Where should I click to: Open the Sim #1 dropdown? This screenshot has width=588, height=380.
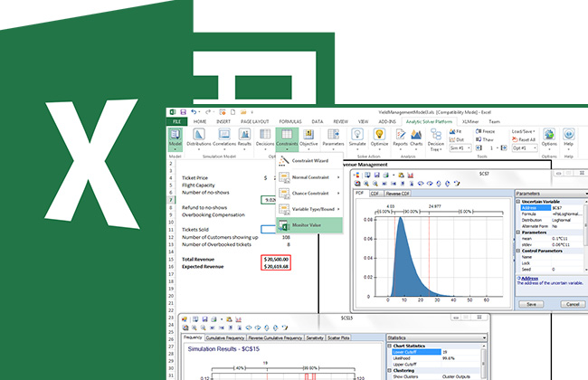point(460,148)
